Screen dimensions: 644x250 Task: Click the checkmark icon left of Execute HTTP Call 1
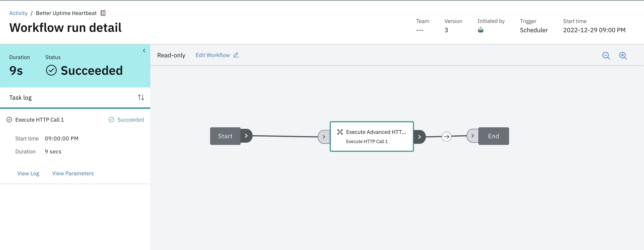point(9,120)
